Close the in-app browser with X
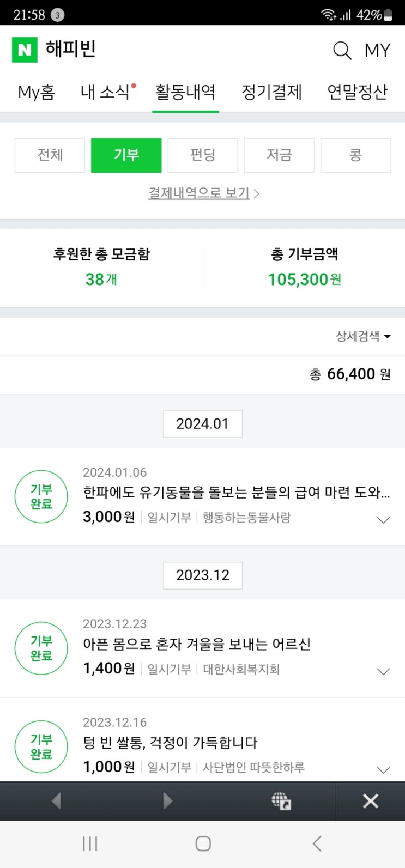 click(x=371, y=800)
